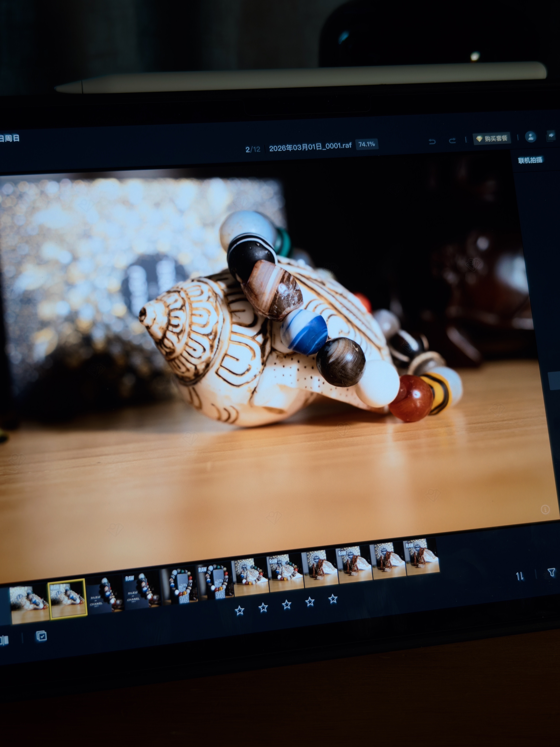This screenshot has height=747, width=560.
Task: Toggle the compare view icon
Action: [x=4, y=640]
